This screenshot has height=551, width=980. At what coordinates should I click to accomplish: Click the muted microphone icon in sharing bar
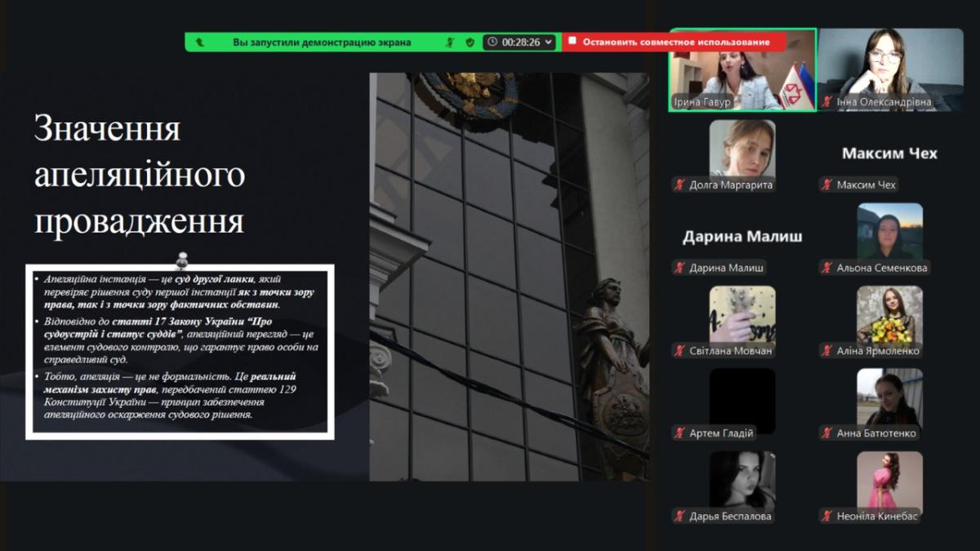(x=450, y=42)
